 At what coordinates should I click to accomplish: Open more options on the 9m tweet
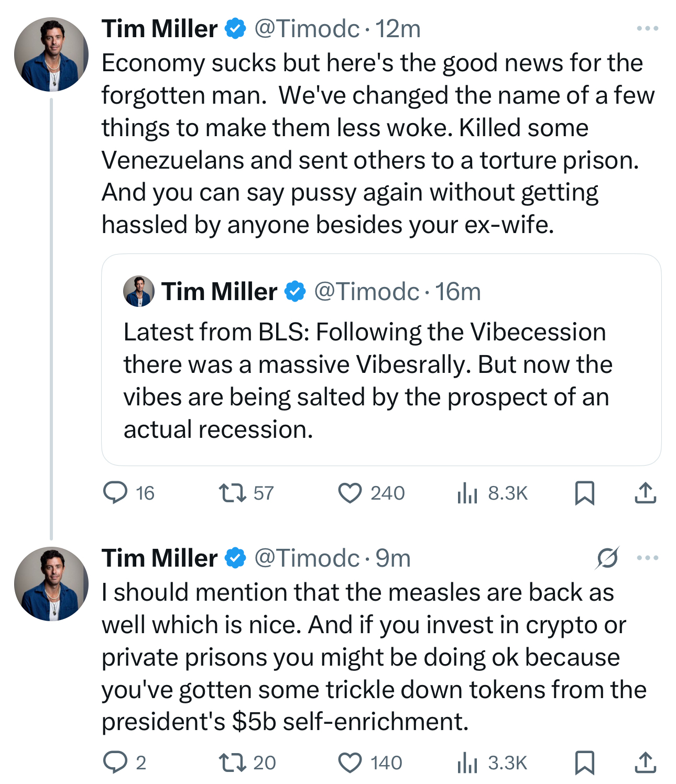click(x=647, y=558)
